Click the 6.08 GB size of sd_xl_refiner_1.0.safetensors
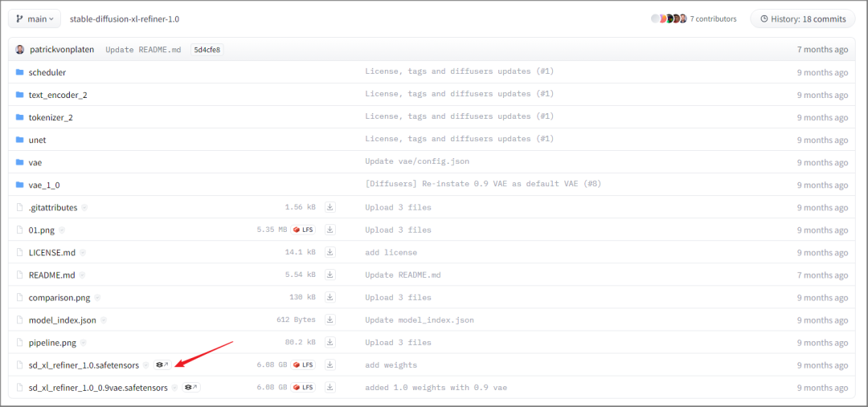Image resolution: width=868 pixels, height=407 pixels. tap(272, 365)
